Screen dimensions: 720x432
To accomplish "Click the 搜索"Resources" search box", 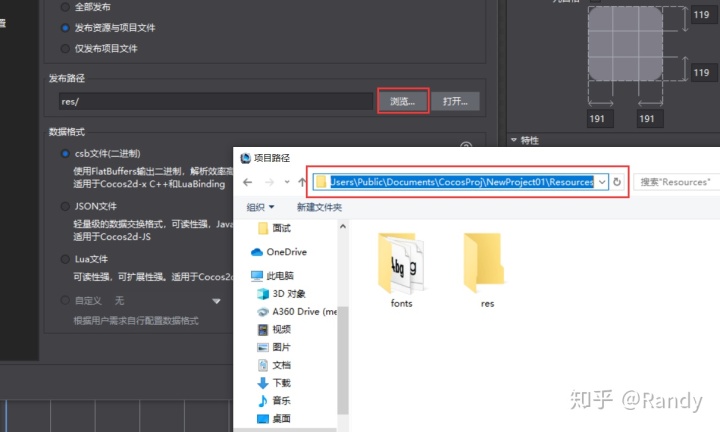I will point(677,182).
